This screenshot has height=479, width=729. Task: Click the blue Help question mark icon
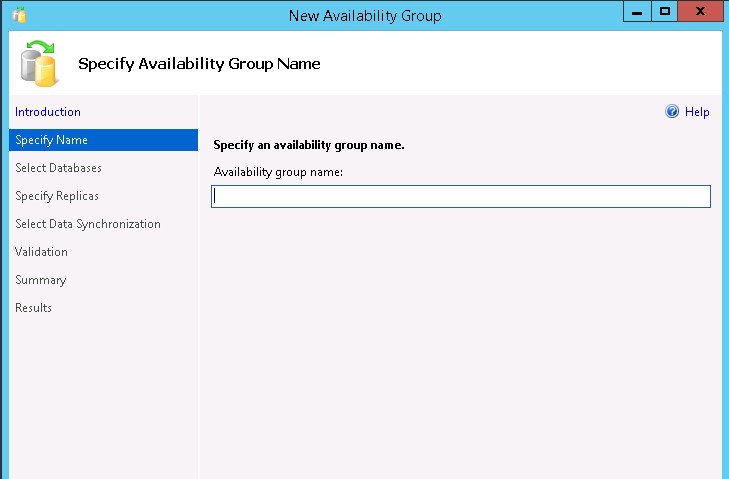672,112
